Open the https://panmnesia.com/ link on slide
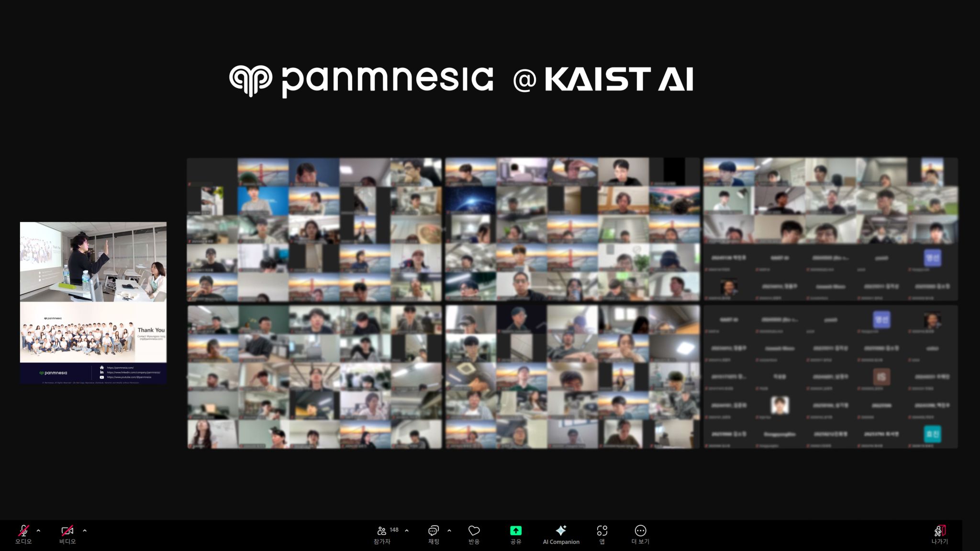980x551 pixels. click(120, 368)
